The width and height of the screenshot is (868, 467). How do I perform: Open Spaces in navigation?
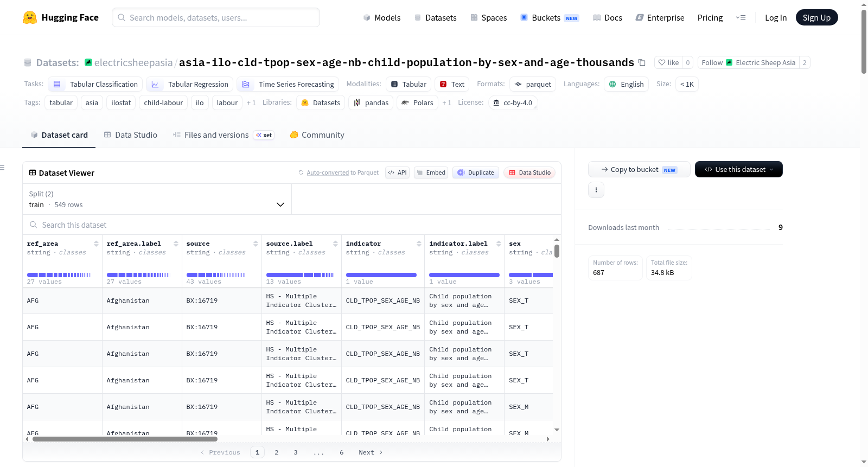coord(488,17)
